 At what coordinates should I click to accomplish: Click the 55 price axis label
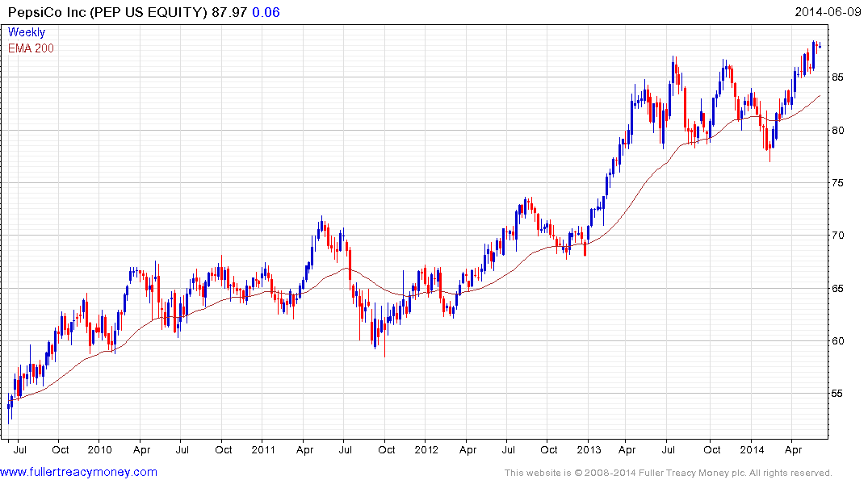(837, 394)
